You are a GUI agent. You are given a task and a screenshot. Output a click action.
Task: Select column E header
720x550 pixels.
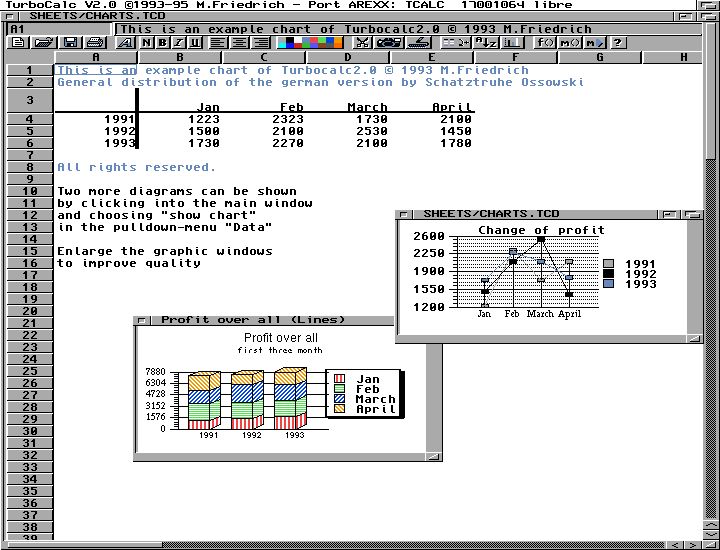point(431,57)
